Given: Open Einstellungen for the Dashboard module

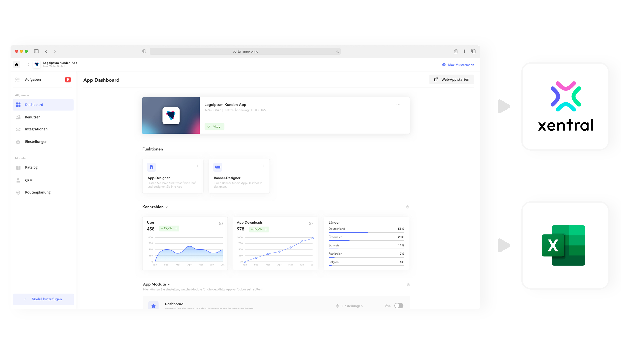Looking at the screenshot, I should pos(349,306).
